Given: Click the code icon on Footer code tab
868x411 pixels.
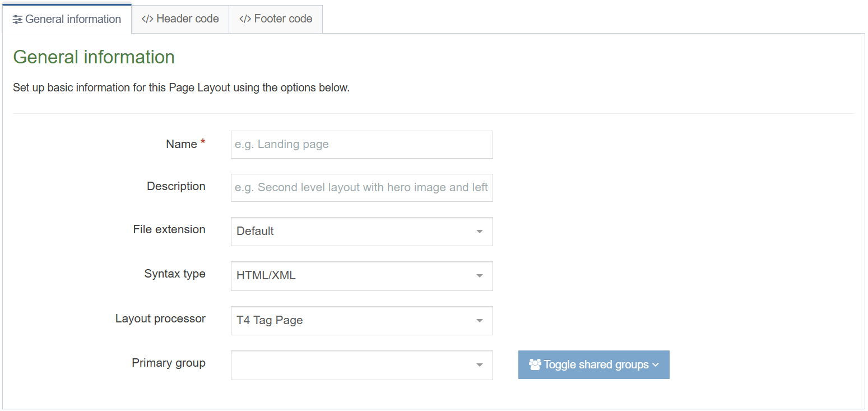Looking at the screenshot, I should (x=246, y=19).
